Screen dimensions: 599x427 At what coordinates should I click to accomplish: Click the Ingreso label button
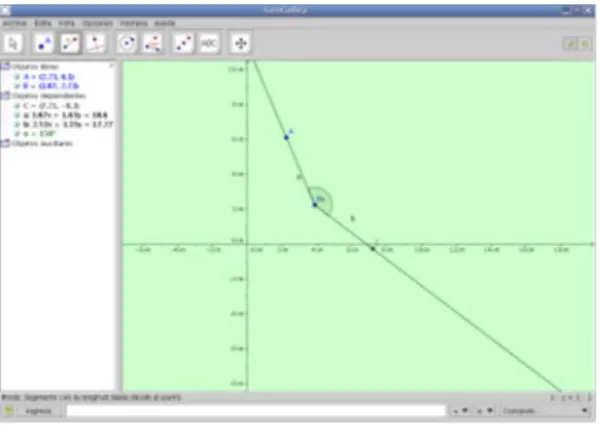pyautogui.click(x=38, y=411)
